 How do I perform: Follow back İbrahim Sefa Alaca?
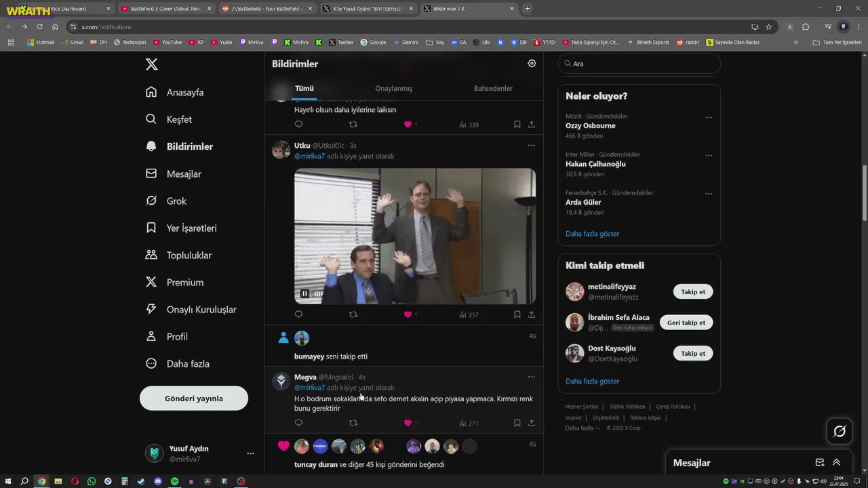pos(686,323)
